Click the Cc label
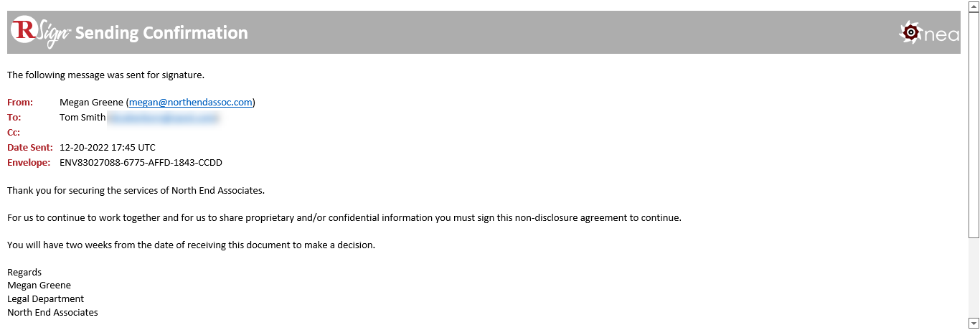The width and height of the screenshot is (980, 330). tap(14, 132)
